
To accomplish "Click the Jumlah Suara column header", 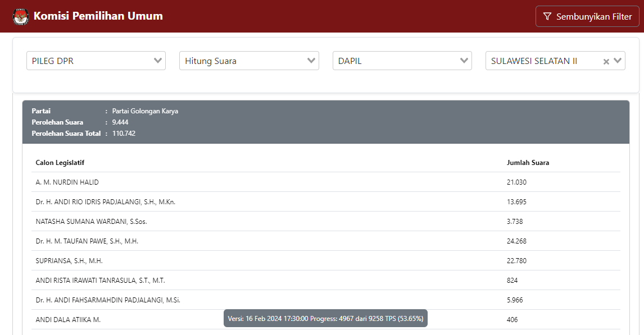I will coord(528,163).
